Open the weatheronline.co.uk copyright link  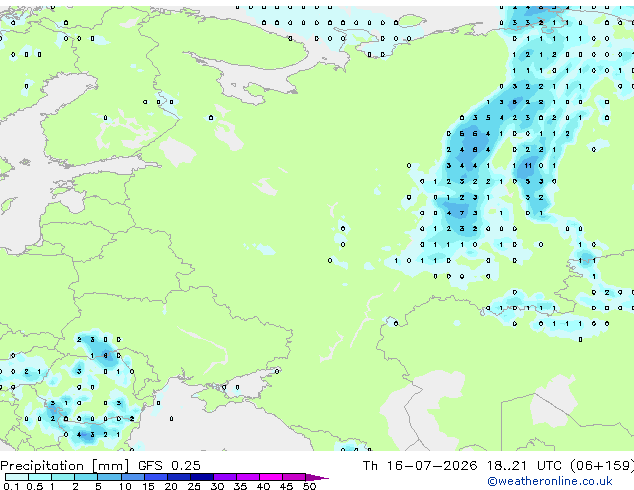click(550, 481)
